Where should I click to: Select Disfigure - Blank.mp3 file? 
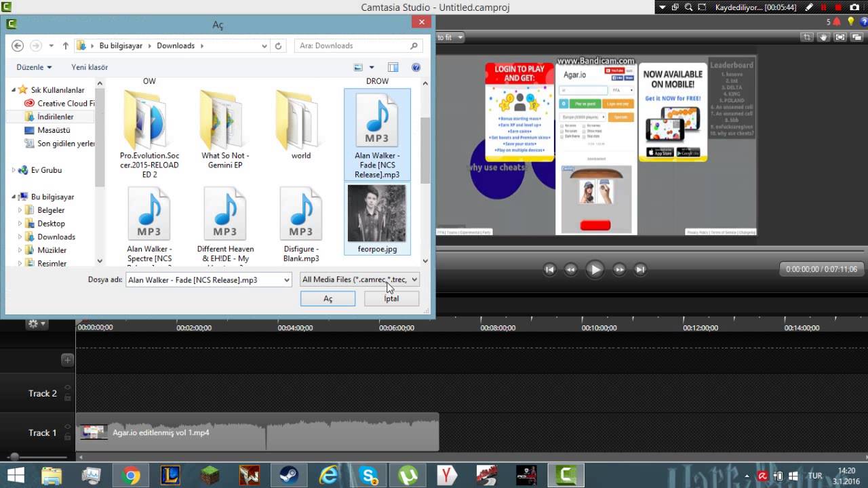(x=301, y=225)
